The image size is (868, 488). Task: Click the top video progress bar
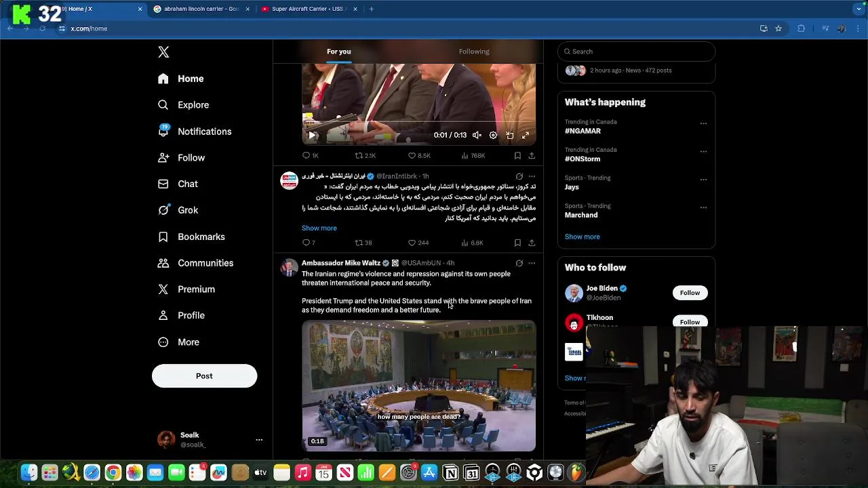tap(418, 123)
